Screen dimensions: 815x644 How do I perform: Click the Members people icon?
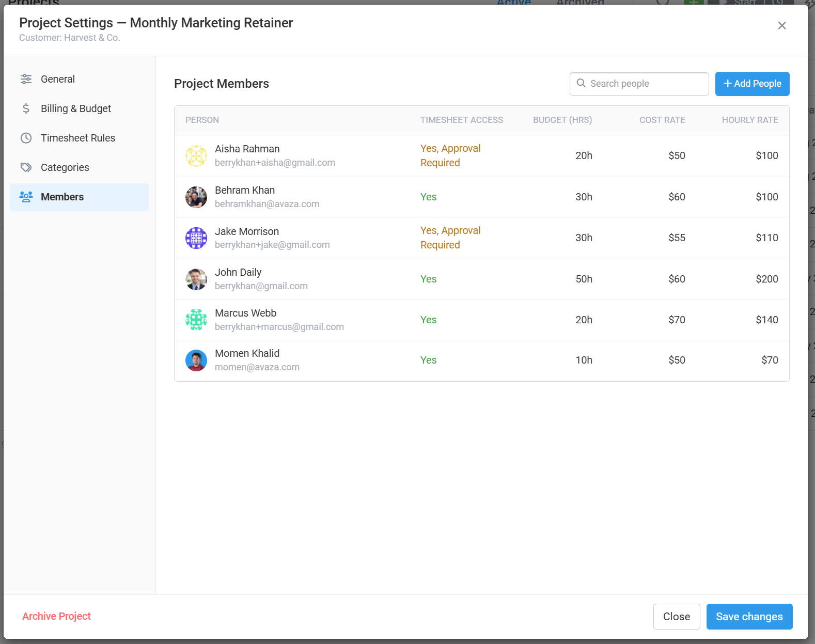[26, 197]
